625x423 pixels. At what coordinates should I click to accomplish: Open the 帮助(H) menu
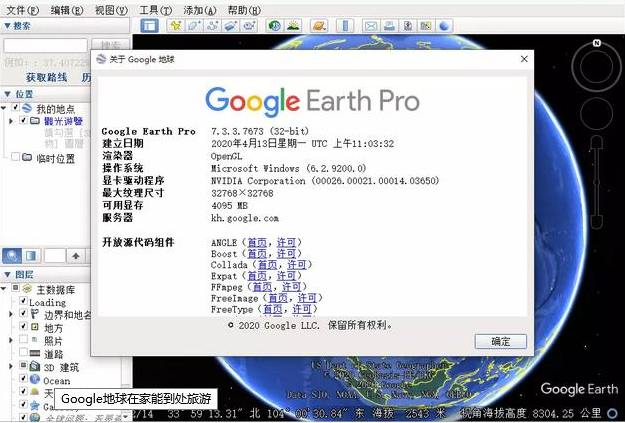pyautogui.click(x=244, y=10)
